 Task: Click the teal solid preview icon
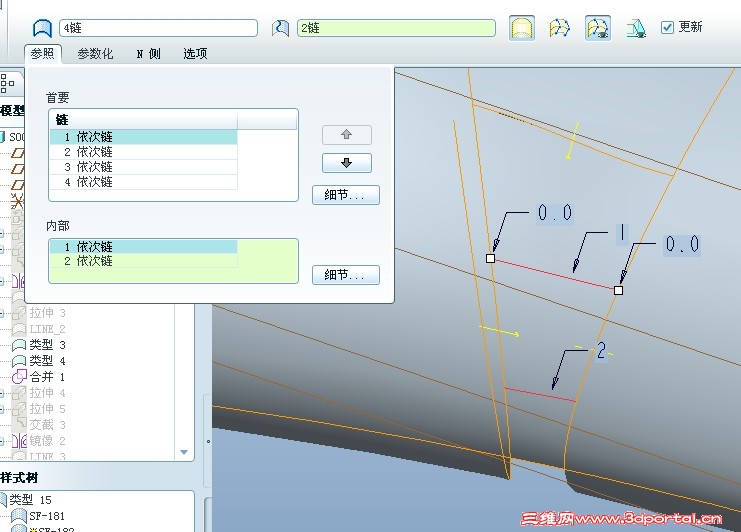(x=637, y=28)
